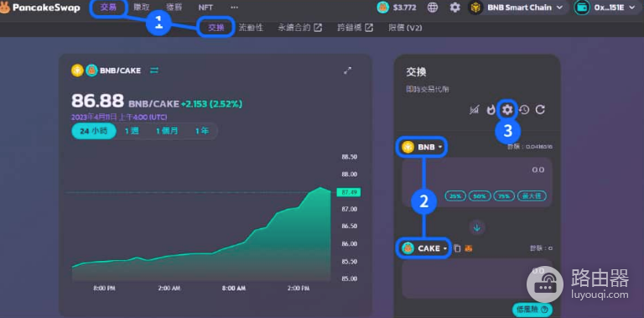Switch to the 流動性 tab
This screenshot has height=318, width=644.
251,28
